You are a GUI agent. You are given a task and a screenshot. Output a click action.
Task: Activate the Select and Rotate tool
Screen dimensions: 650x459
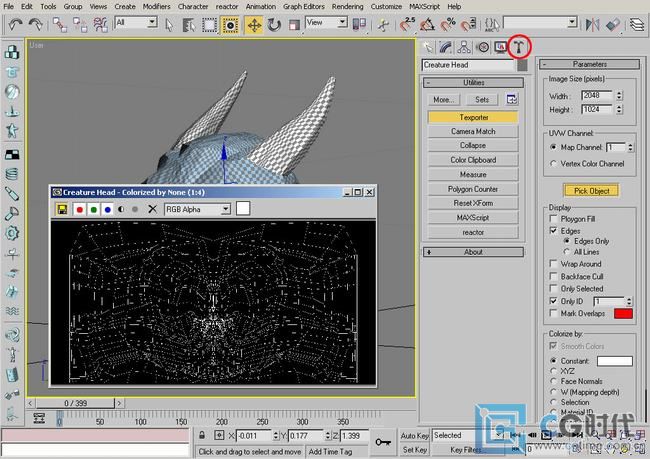point(274,25)
